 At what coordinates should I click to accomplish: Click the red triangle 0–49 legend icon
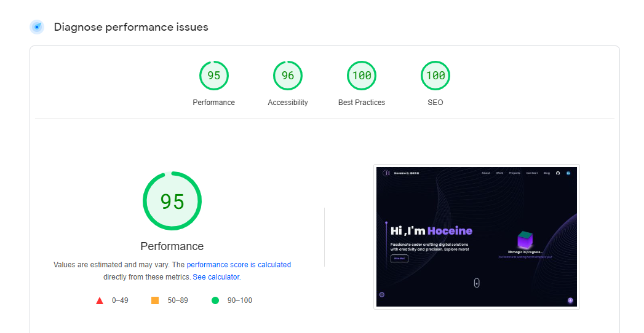[100, 300]
